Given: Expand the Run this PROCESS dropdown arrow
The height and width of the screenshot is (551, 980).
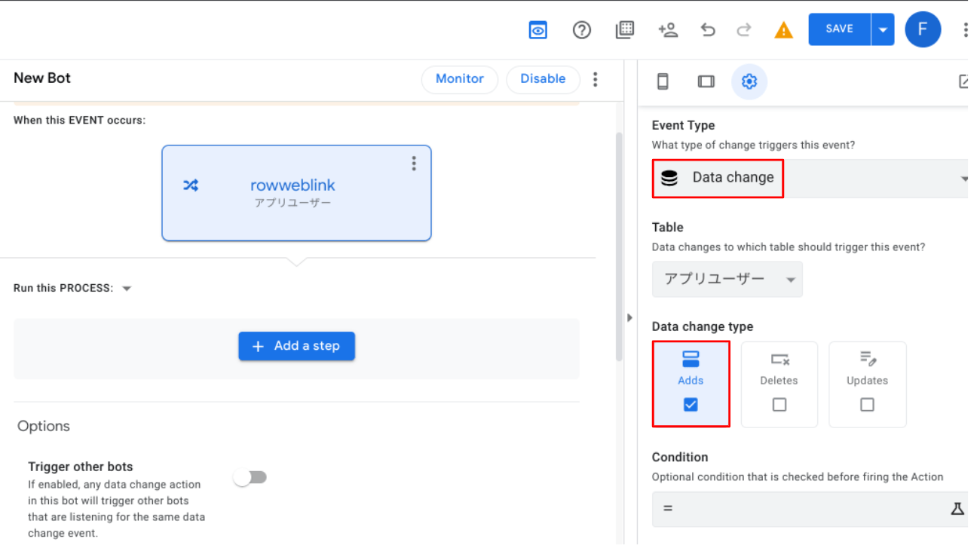Looking at the screenshot, I should point(127,289).
